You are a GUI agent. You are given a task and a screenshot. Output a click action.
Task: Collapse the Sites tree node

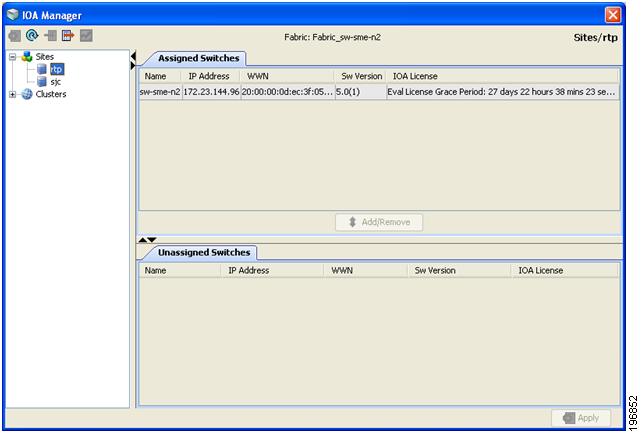click(13, 57)
